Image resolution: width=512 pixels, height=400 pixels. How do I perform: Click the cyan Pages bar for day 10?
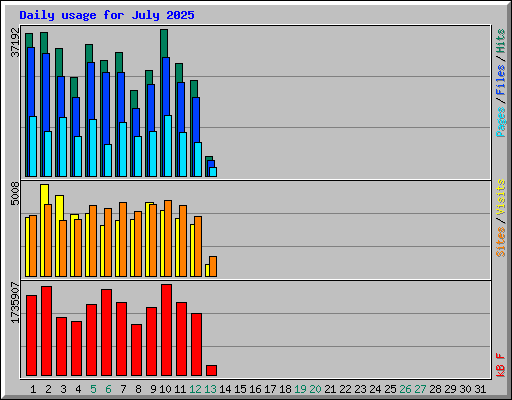(x=168, y=146)
